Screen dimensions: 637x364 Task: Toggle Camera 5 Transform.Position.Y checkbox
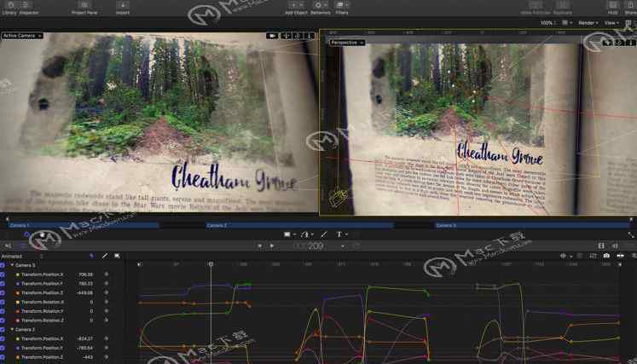[x=2, y=284]
